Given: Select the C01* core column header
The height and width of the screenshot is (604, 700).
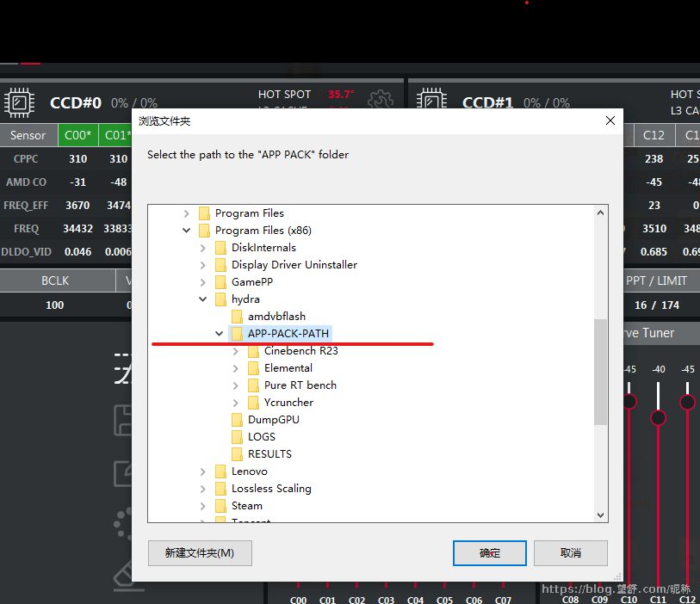Looking at the screenshot, I should click(x=115, y=135).
